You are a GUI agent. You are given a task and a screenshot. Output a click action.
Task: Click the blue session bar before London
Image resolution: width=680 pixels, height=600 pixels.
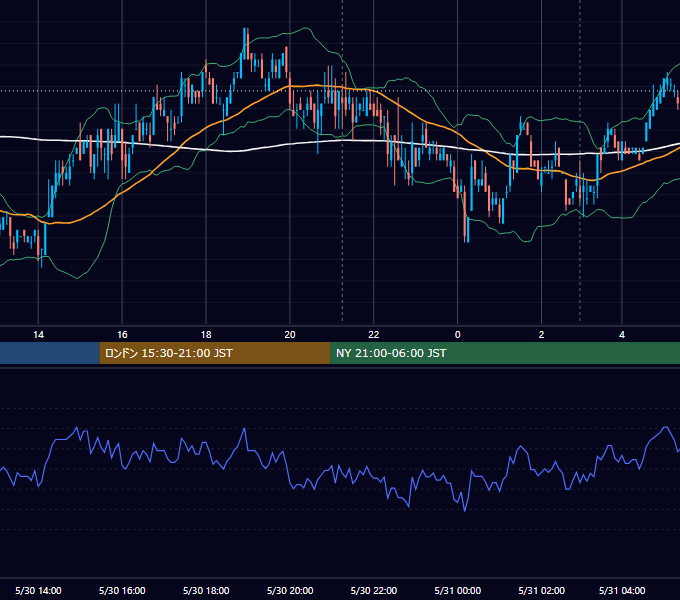pyautogui.click(x=50, y=353)
